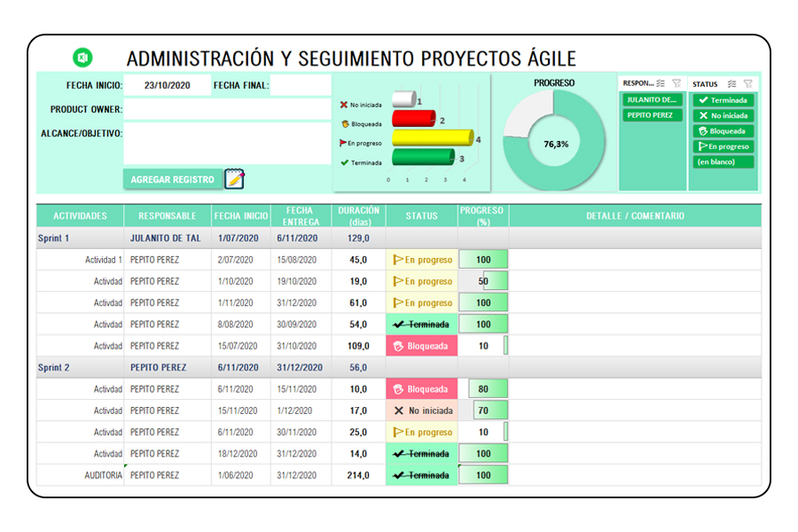Select En progreso in STATUS slicer
Viewport: 798px width, 532px height.
(x=724, y=146)
